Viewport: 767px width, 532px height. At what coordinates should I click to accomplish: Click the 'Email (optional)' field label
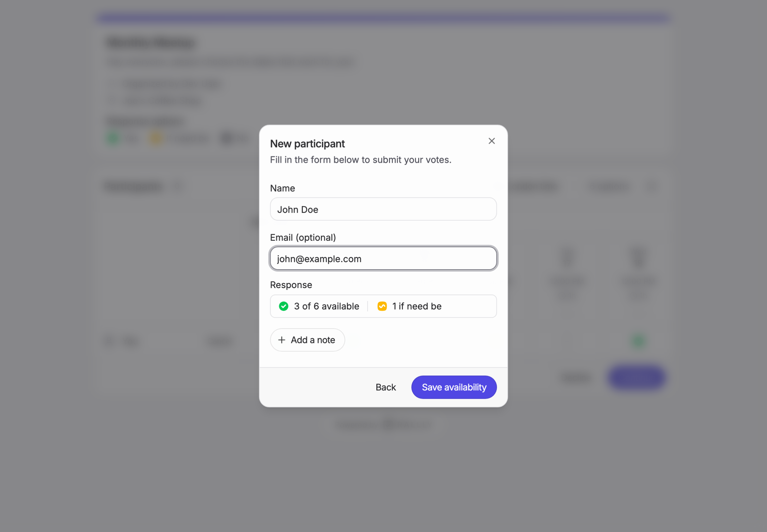303,237
